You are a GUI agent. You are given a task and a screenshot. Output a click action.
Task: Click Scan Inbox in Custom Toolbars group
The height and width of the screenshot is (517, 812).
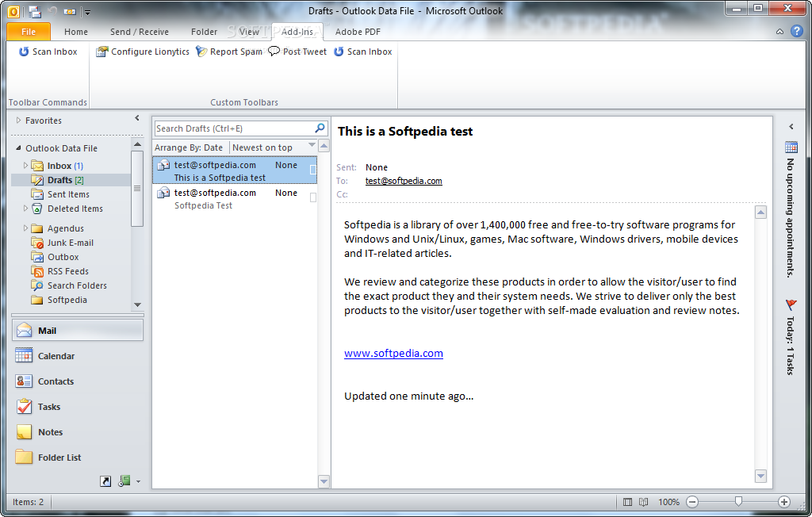(363, 52)
